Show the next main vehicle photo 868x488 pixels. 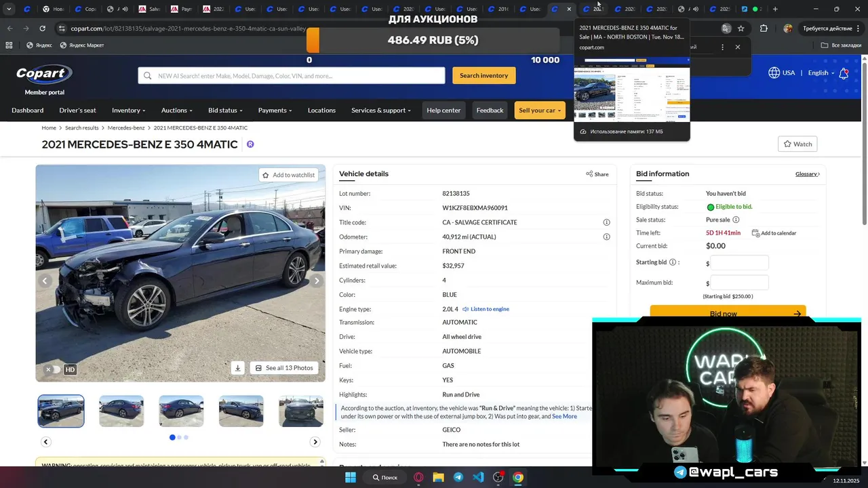click(316, 281)
